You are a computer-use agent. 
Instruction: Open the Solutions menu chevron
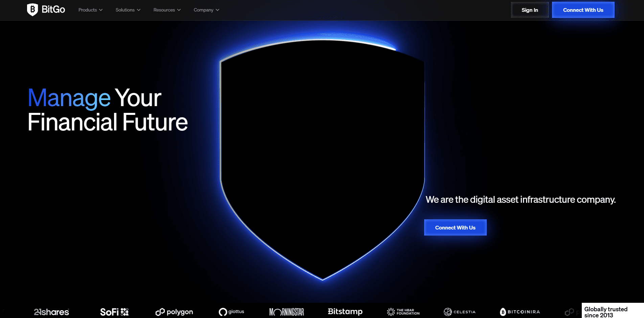point(139,10)
